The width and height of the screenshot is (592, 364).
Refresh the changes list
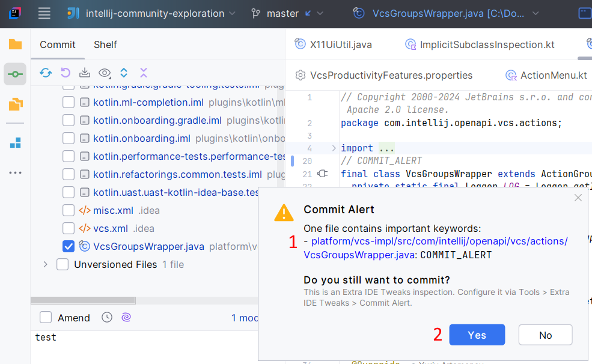click(x=46, y=73)
